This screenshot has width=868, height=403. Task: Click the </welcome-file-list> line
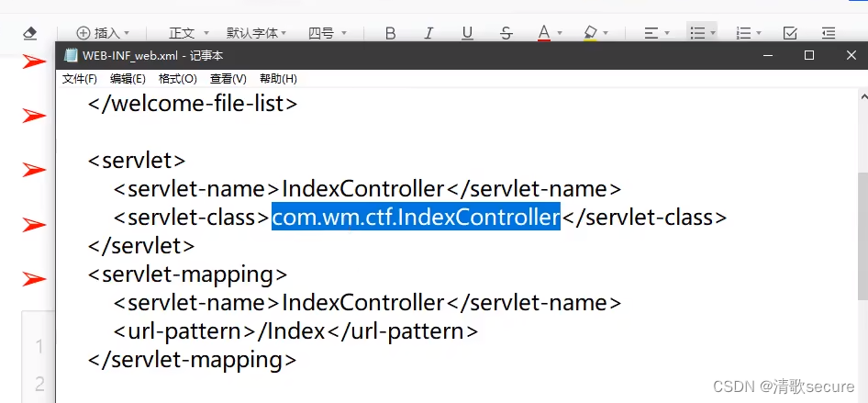tap(193, 104)
